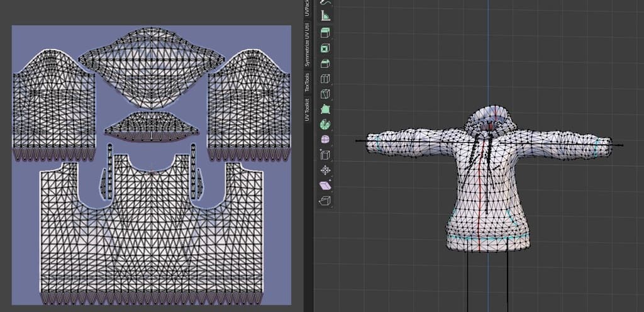Click the large torso UV island
Viewport: 644px width, 312px height.
pos(151,239)
